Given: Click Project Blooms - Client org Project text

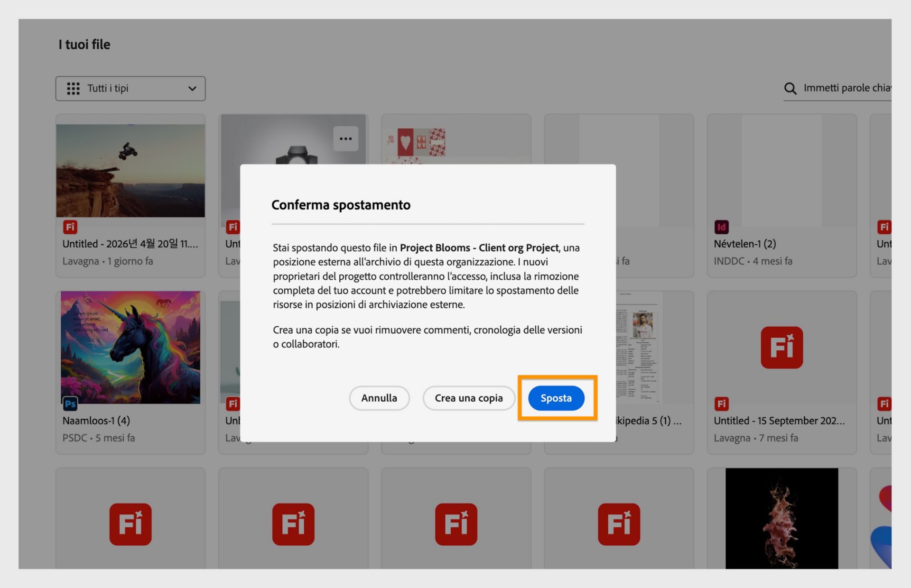Looking at the screenshot, I should 479,248.
